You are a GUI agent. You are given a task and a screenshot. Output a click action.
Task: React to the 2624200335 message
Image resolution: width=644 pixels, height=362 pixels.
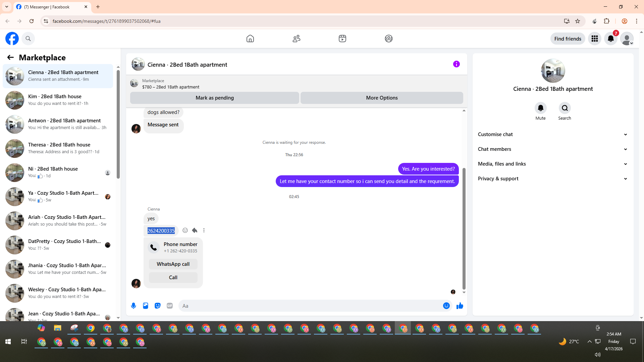click(185, 230)
